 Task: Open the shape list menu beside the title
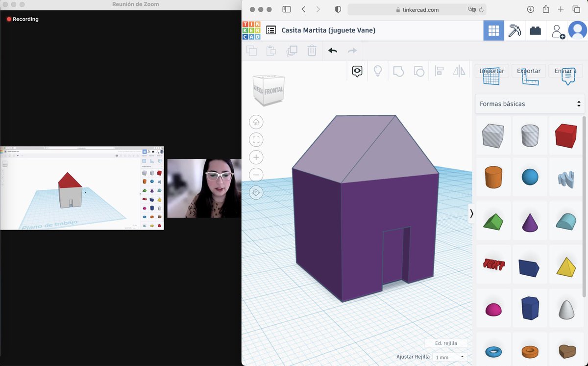tap(270, 30)
